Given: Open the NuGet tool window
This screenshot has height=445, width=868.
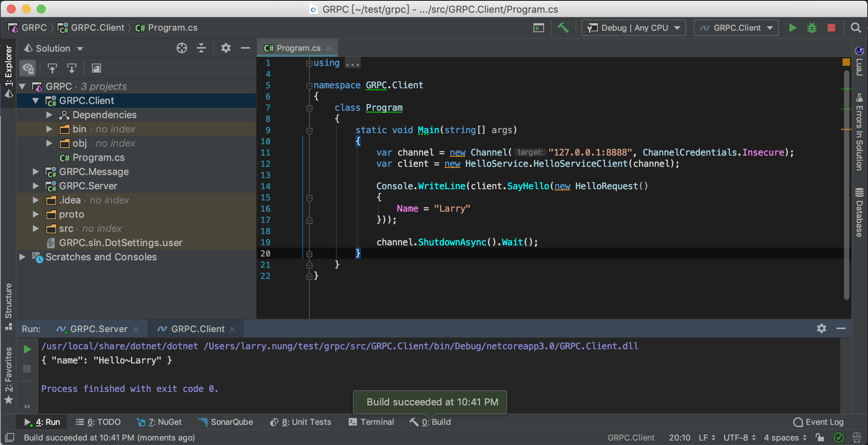Looking at the screenshot, I should pos(159,422).
